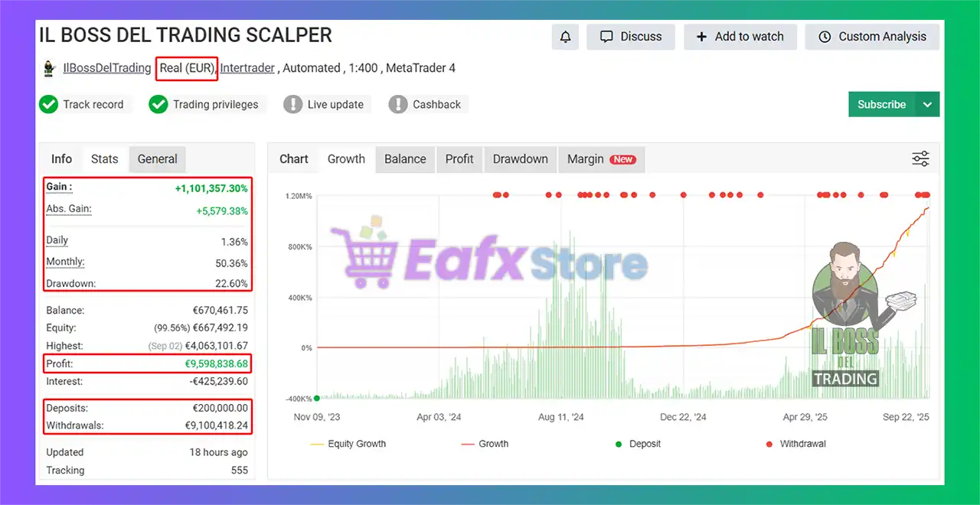Open the Discuss button
Screen dimensions: 980x505
[631, 37]
